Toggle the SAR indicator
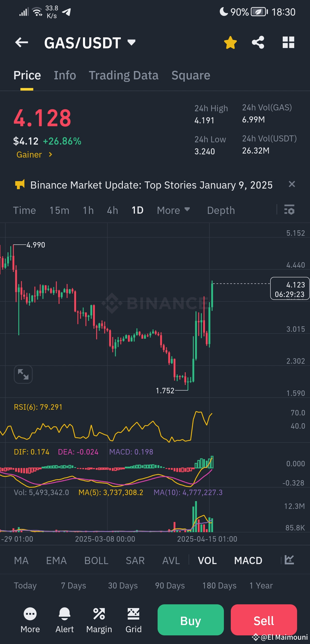This screenshot has width=310, height=644. pyautogui.click(x=135, y=561)
